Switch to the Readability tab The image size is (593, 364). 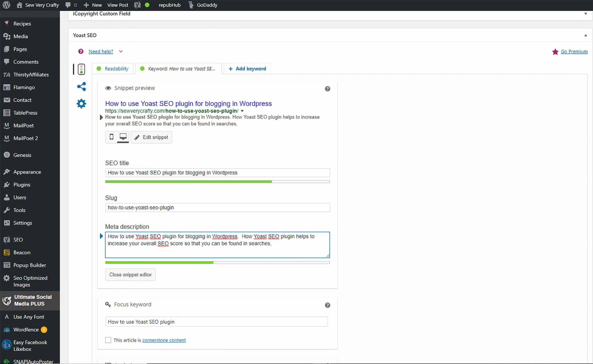point(113,69)
